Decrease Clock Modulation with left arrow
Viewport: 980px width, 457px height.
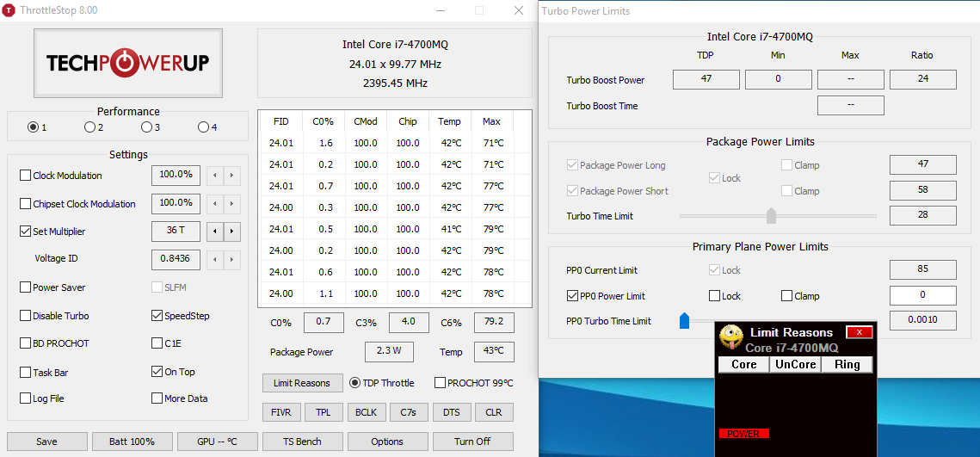click(x=215, y=176)
